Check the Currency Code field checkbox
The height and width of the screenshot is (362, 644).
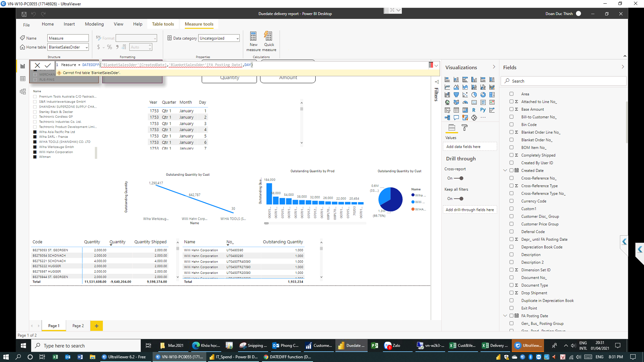pyautogui.click(x=512, y=201)
